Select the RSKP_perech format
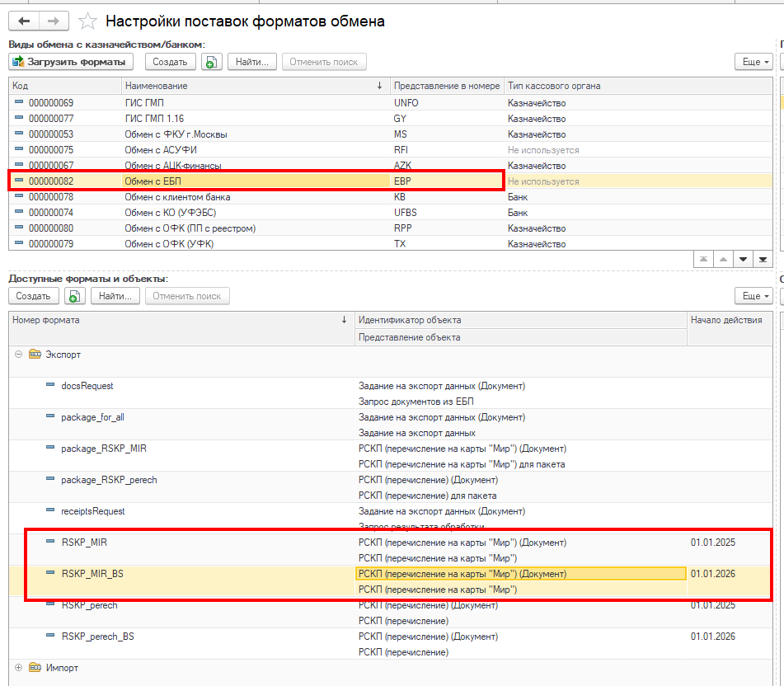 point(391,613)
